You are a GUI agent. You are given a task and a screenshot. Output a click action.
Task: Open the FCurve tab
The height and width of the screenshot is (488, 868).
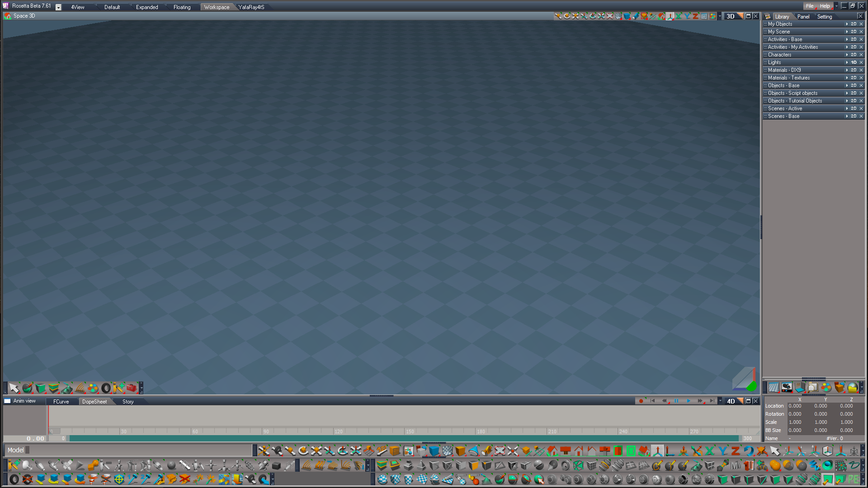(x=61, y=401)
